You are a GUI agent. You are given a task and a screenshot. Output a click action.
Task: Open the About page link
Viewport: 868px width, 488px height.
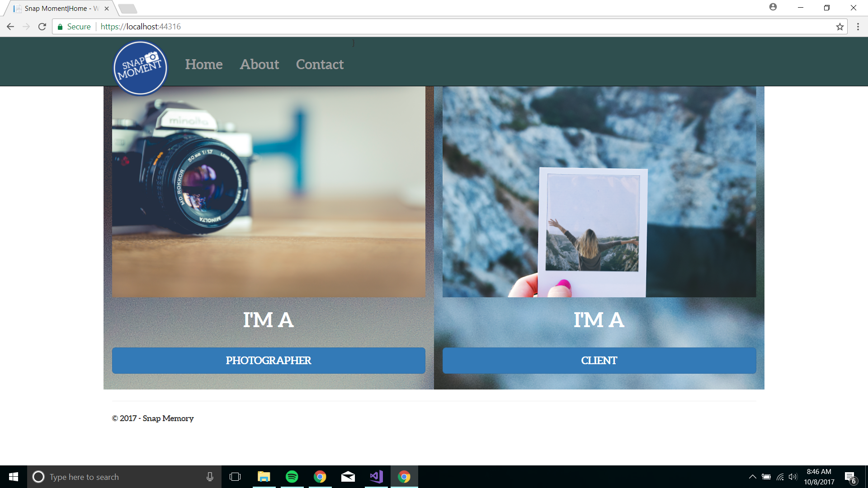(259, 64)
